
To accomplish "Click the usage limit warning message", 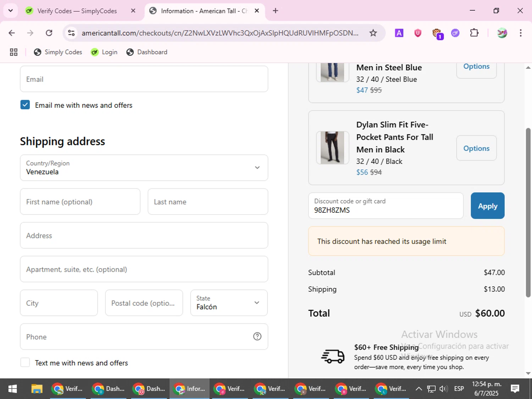I will point(406,241).
